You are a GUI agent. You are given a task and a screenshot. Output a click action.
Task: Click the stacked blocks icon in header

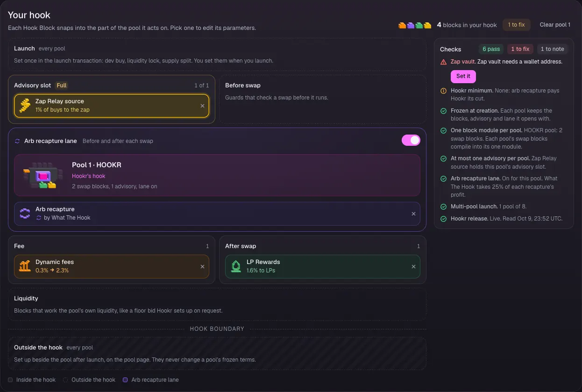415,25
